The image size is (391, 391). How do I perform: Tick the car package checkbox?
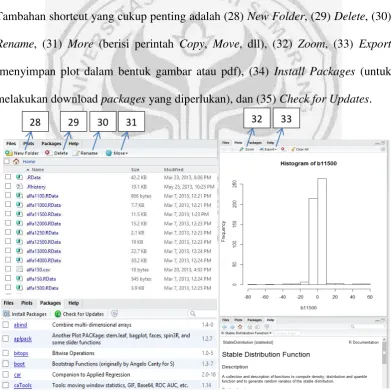click(x=6, y=375)
